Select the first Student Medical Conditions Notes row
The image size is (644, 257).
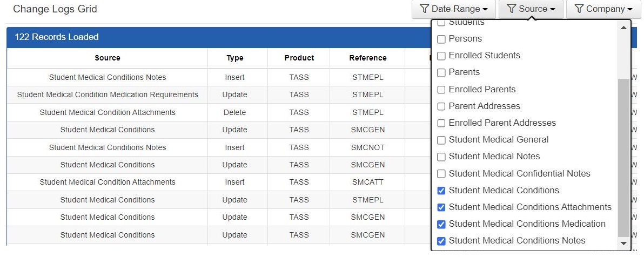(x=107, y=77)
